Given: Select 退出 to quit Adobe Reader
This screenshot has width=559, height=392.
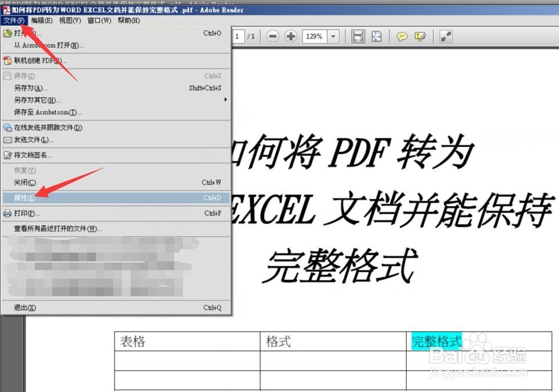Looking at the screenshot, I should pos(22,308).
